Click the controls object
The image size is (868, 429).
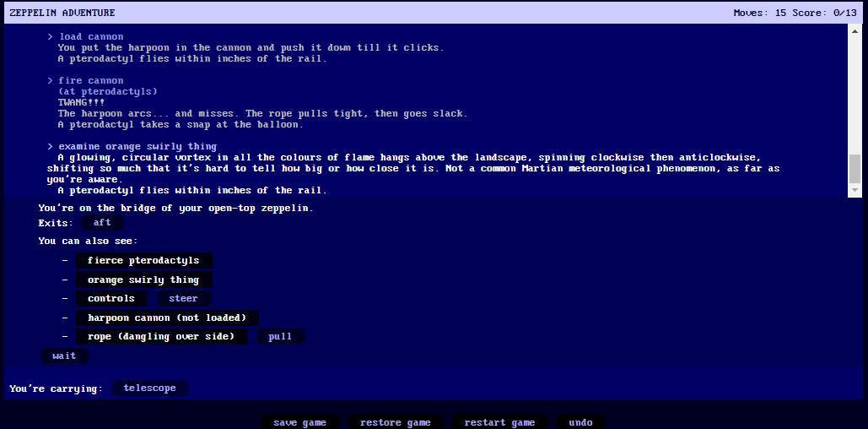(x=111, y=299)
